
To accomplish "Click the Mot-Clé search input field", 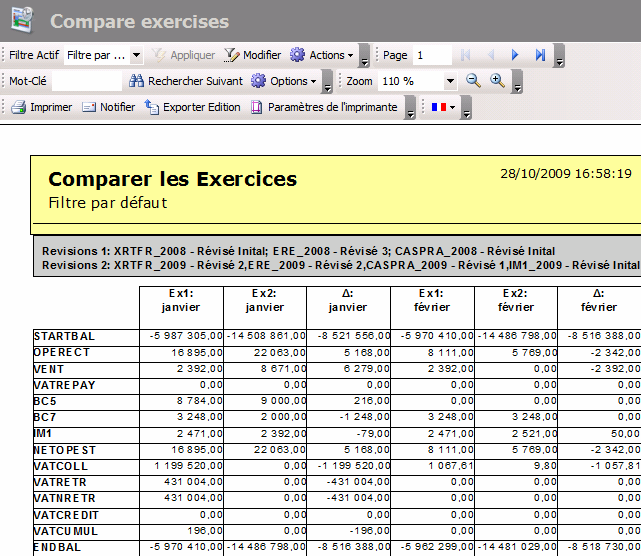I will (86, 81).
